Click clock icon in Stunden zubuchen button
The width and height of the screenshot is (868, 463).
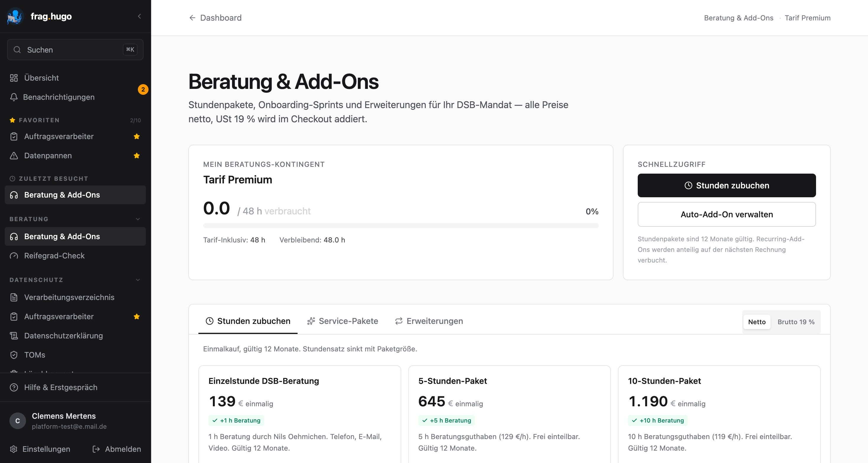click(x=688, y=186)
